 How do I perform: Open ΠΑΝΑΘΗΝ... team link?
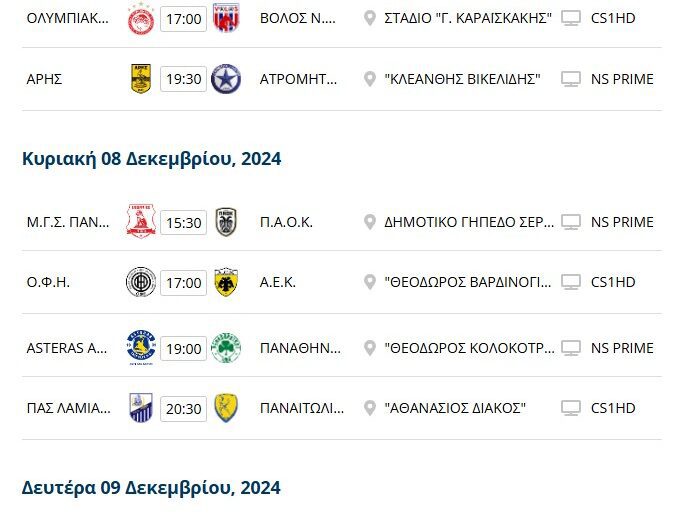tap(298, 348)
